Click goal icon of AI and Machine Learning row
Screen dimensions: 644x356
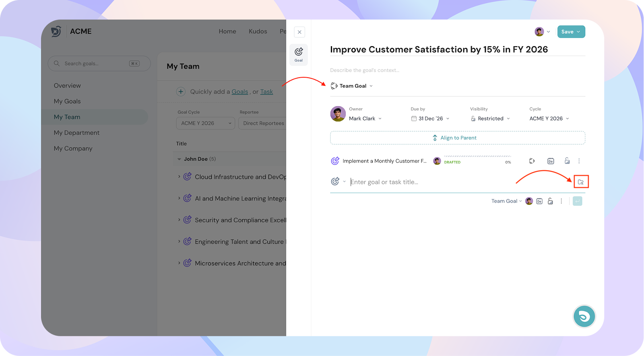coord(187,198)
